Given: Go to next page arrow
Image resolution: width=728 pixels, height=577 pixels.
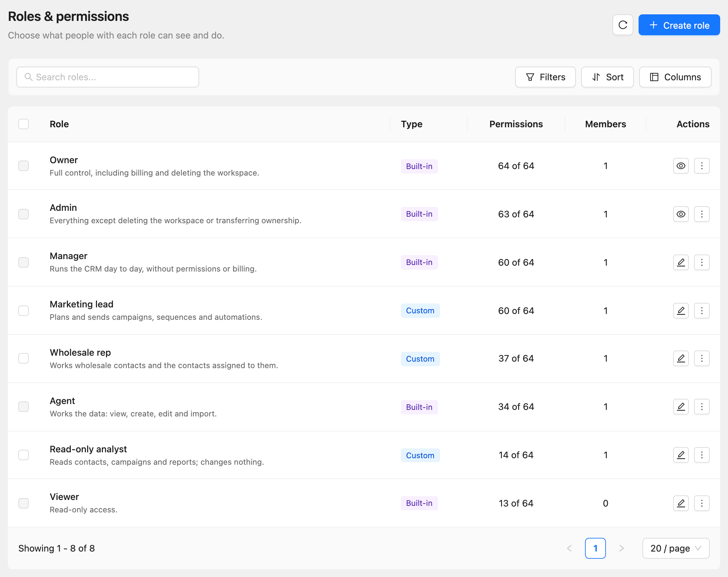Looking at the screenshot, I should pos(621,548).
